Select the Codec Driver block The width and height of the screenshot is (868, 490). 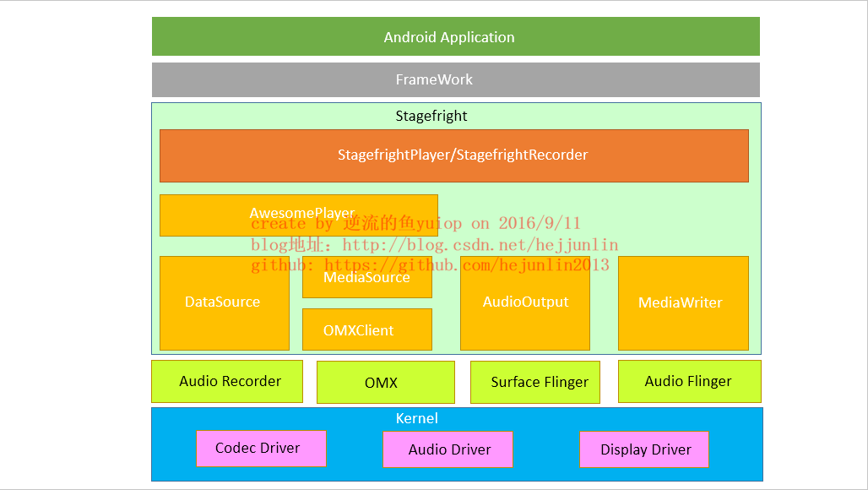[x=261, y=449]
